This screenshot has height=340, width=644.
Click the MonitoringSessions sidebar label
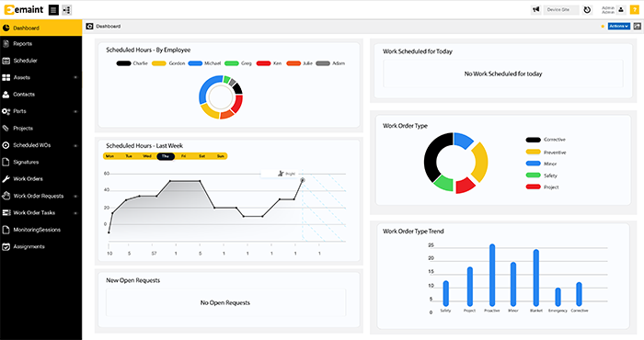pyautogui.click(x=37, y=230)
